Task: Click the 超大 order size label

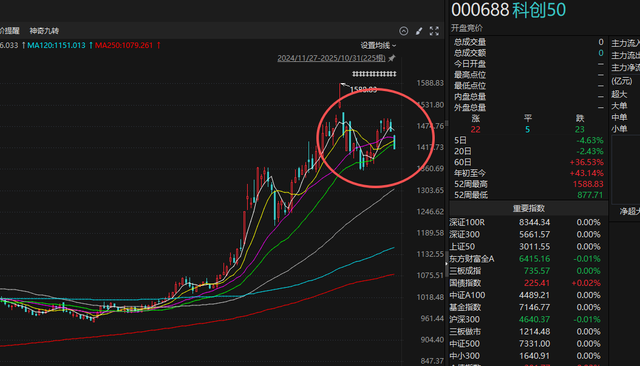Action: point(619,94)
